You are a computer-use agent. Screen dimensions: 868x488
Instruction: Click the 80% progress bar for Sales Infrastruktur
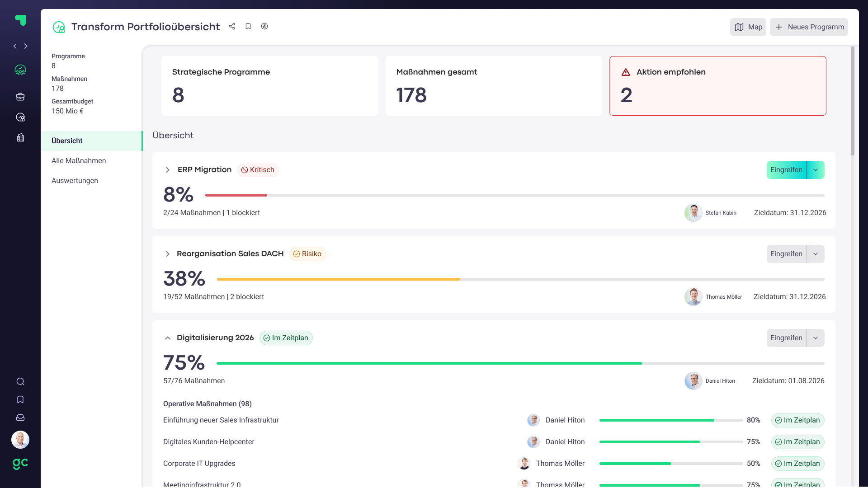[x=671, y=420]
